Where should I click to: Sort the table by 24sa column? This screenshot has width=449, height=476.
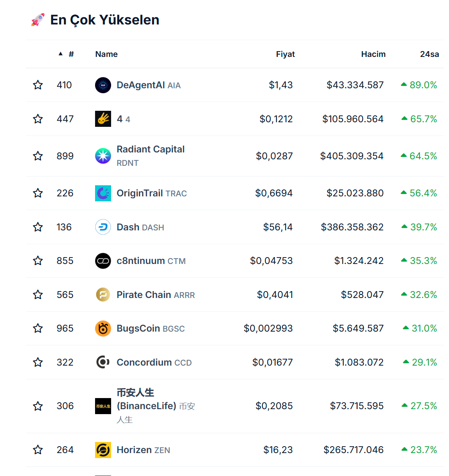tap(429, 54)
